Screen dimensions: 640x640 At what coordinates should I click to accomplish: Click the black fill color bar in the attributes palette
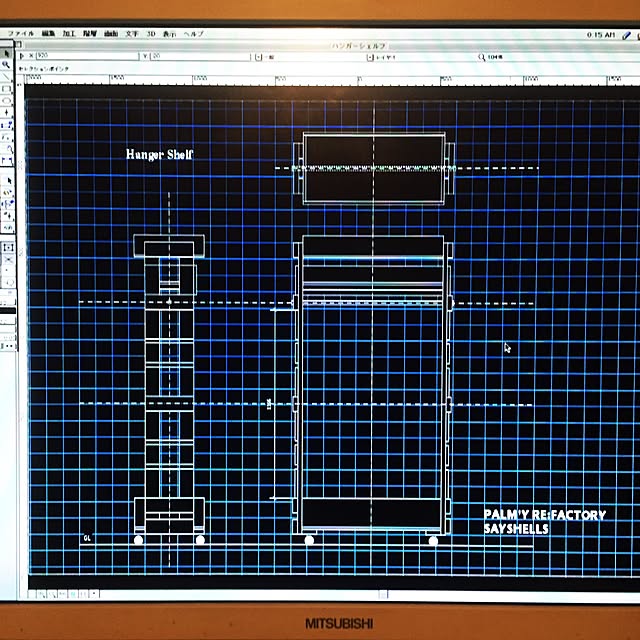point(8,311)
